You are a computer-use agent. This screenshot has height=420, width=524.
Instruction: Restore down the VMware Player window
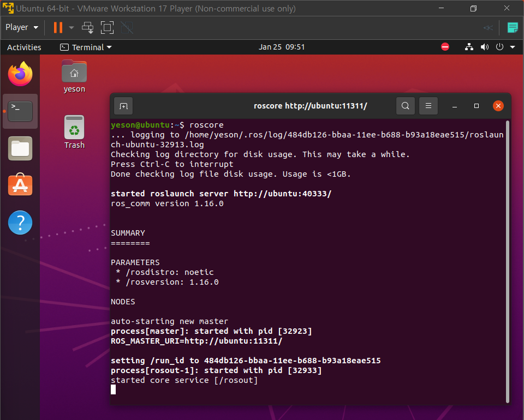coord(474,8)
